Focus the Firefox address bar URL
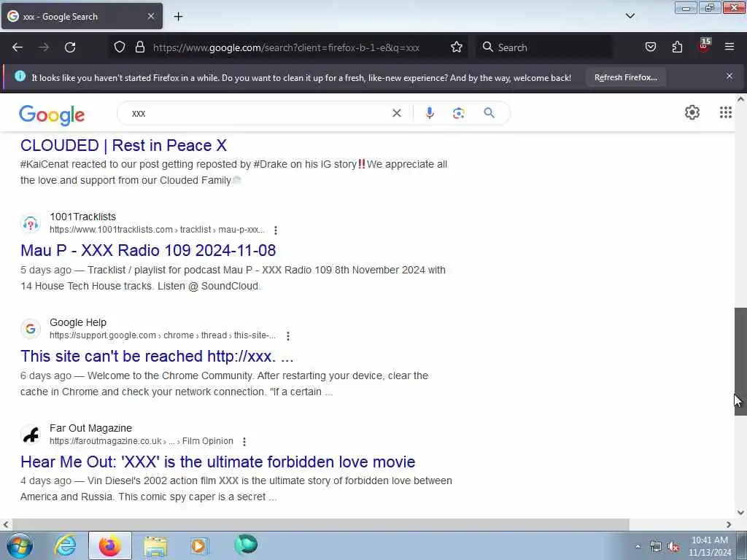This screenshot has width=747, height=560. pyautogui.click(x=286, y=47)
